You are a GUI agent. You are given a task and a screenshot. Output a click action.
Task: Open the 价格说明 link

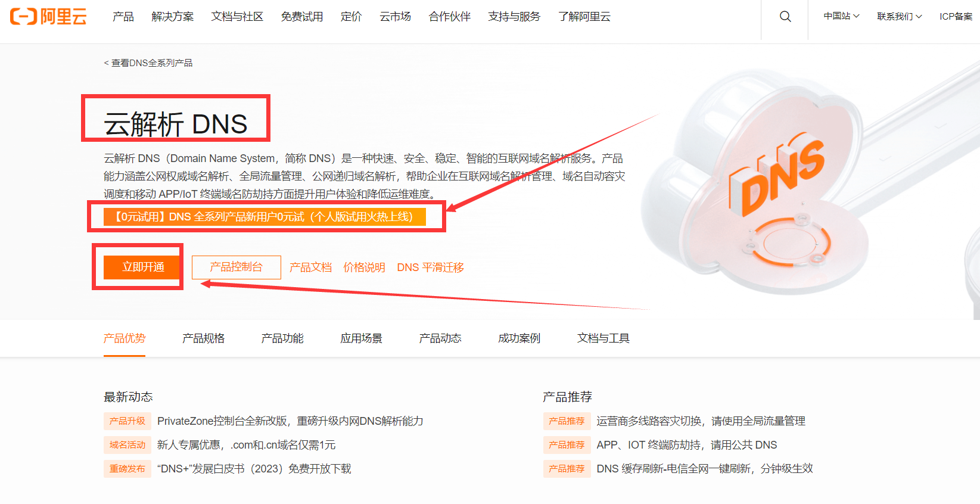pos(364,267)
